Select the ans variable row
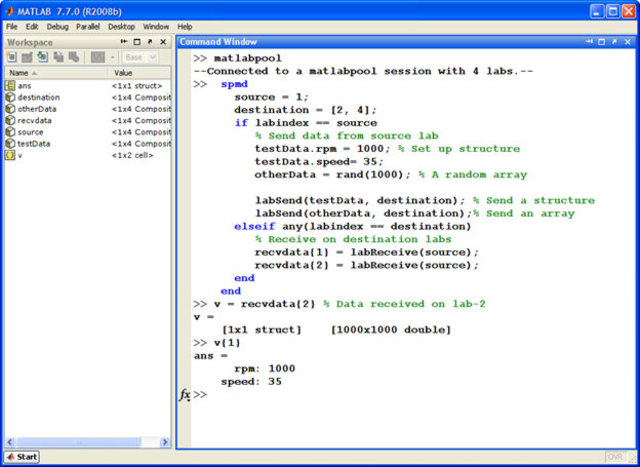Viewport: 640px width, 467px height. [87, 86]
